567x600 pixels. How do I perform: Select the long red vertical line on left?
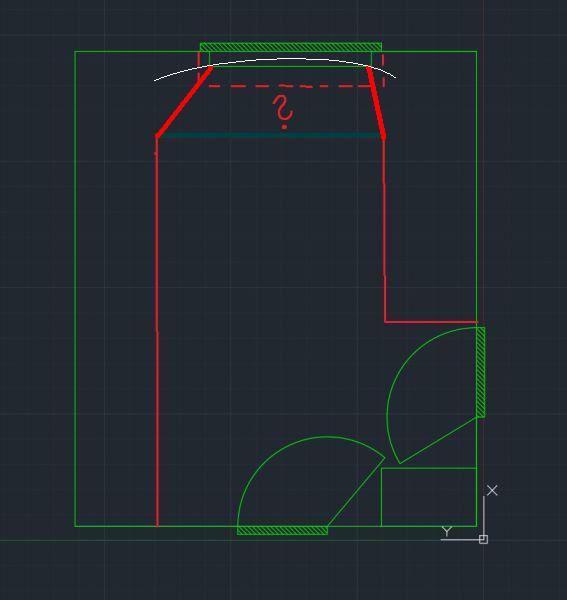(x=157, y=331)
